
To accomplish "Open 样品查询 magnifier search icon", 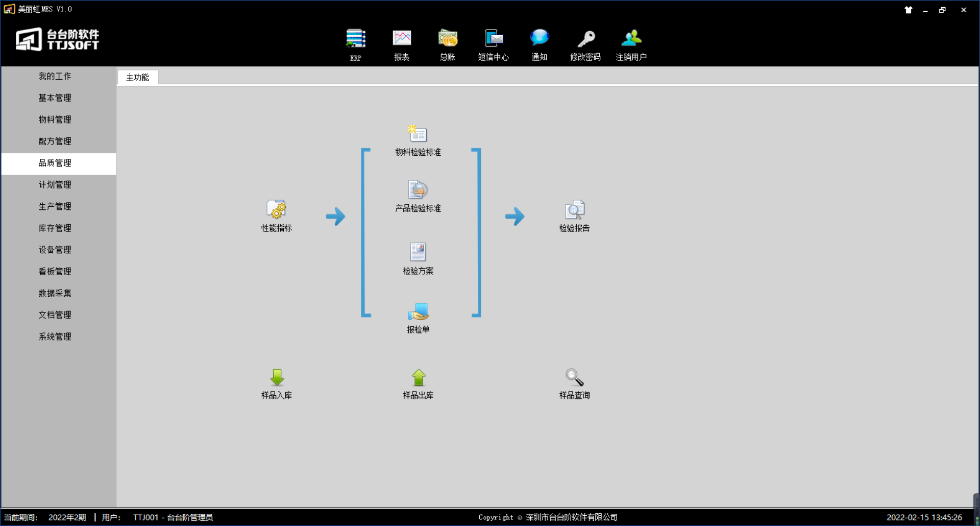I will click(x=575, y=378).
